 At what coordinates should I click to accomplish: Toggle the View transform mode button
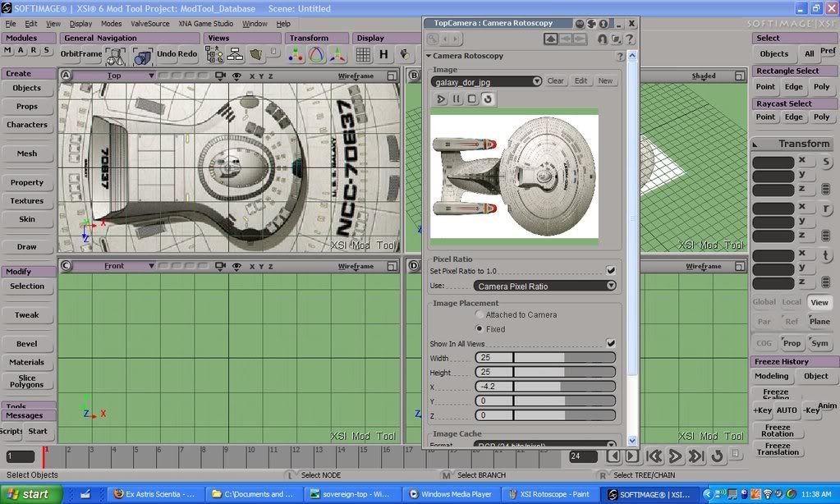819,302
